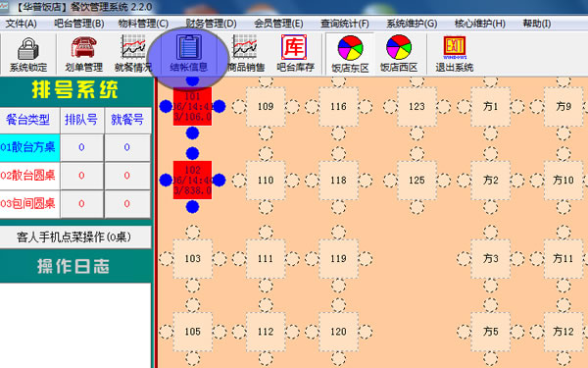Open the 就餐情况 chart icon

pos(133,47)
